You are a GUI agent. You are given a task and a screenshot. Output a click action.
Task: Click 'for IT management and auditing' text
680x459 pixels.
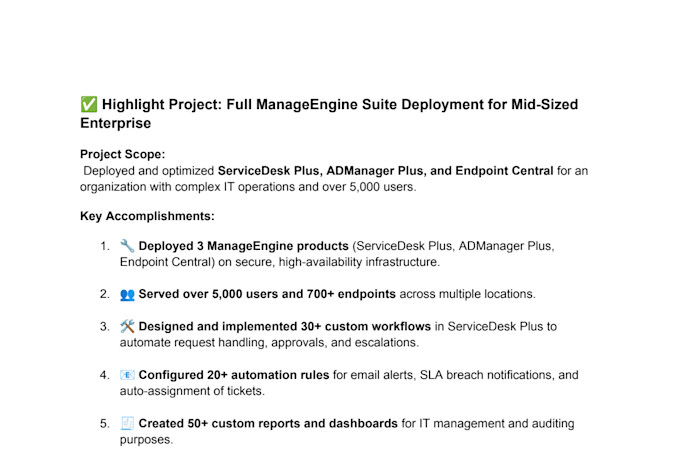click(x=488, y=423)
